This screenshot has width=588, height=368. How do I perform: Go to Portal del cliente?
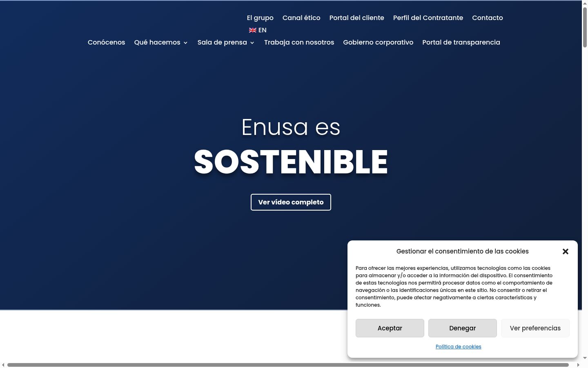coord(357,18)
